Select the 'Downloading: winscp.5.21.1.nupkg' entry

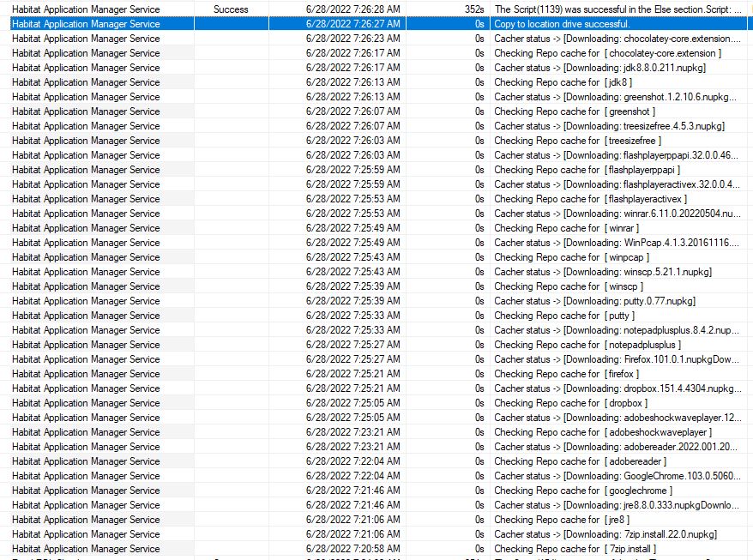(x=602, y=272)
